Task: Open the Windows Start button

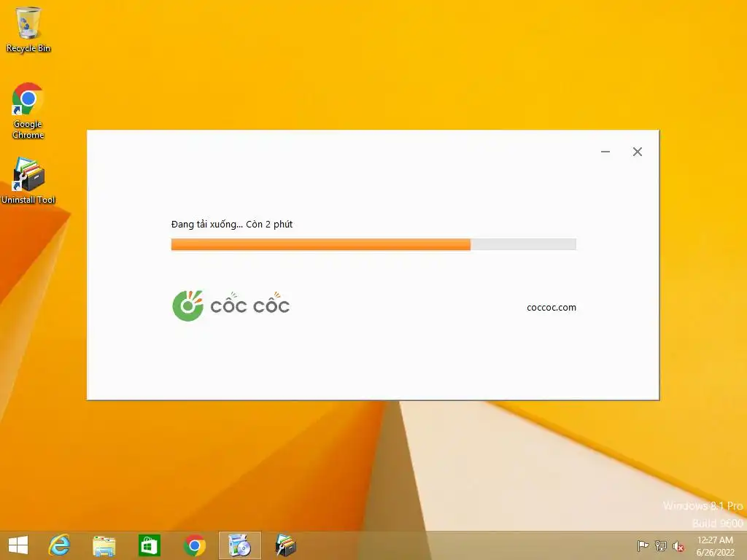Action: coord(18,545)
